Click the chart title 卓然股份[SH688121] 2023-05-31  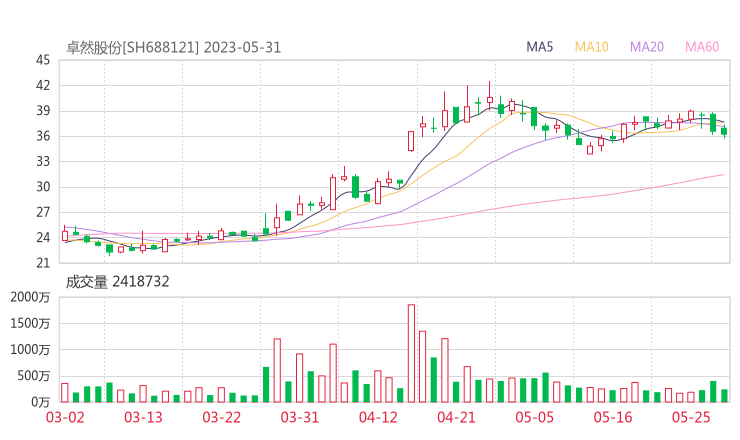pyautogui.click(x=174, y=48)
